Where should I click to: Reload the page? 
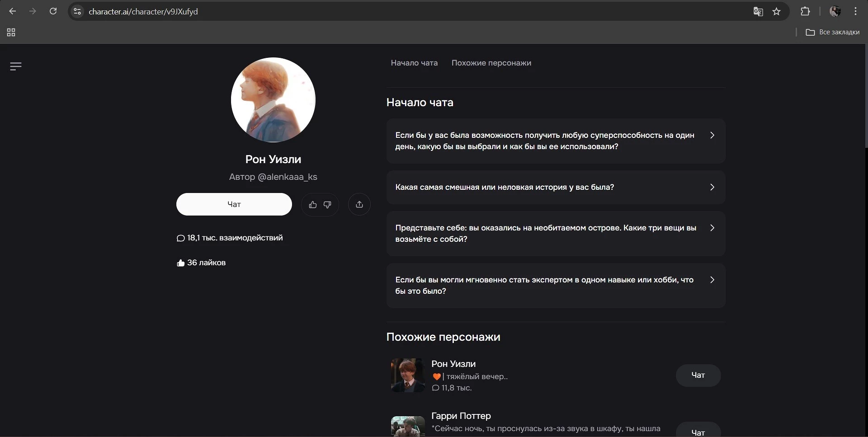point(53,12)
